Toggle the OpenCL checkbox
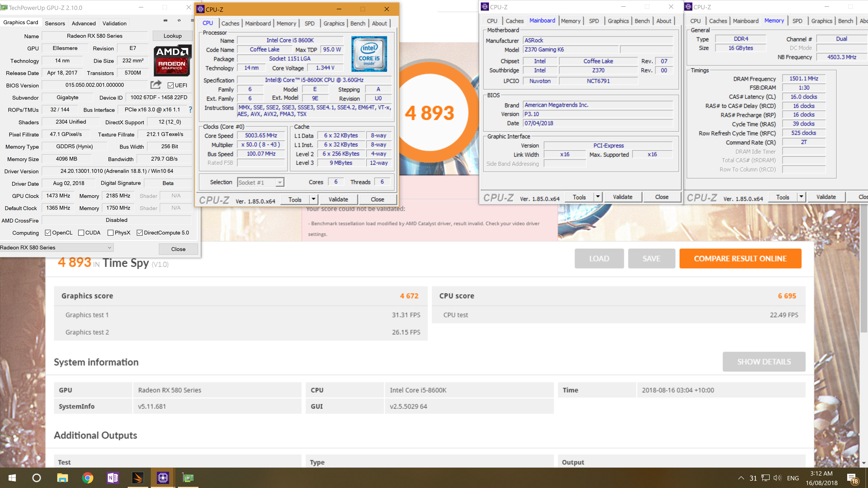This screenshot has height=488, width=868. coord(48,233)
